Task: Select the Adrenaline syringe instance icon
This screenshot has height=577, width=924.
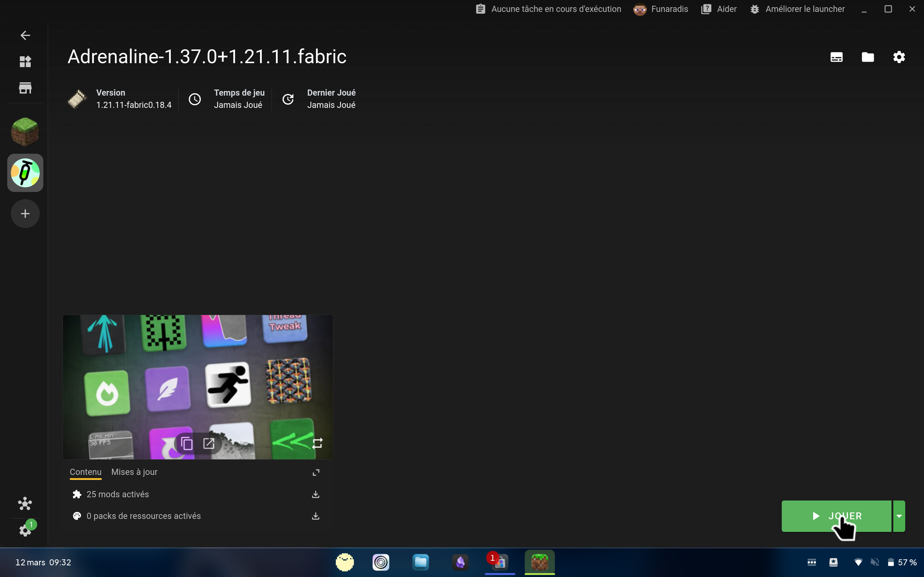Action: [x=25, y=173]
